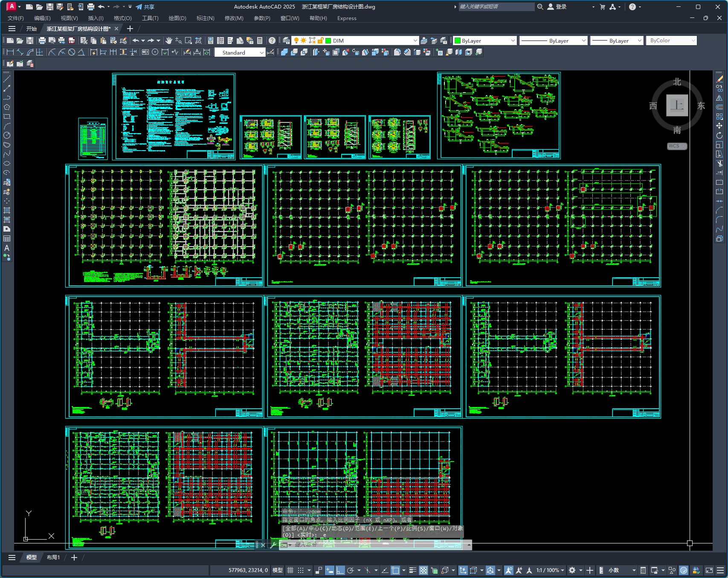
Task: Click the Move tool in modify toolbar
Action: point(719,126)
